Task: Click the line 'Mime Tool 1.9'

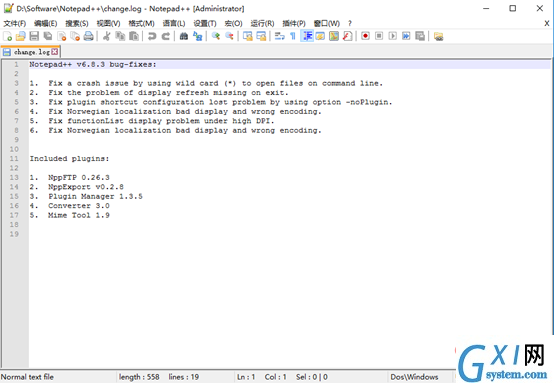Action: click(x=79, y=215)
